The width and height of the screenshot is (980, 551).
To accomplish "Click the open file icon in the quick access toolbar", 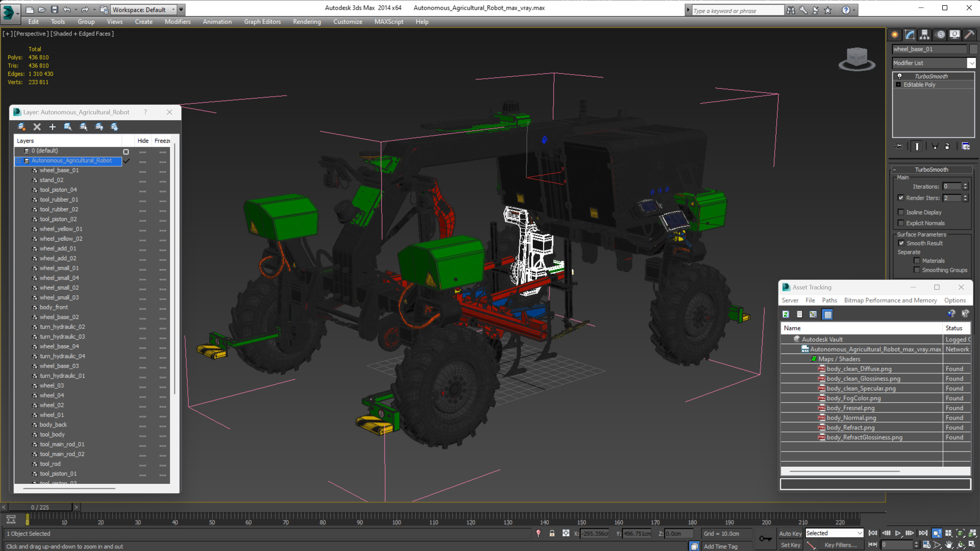I will click(x=42, y=10).
